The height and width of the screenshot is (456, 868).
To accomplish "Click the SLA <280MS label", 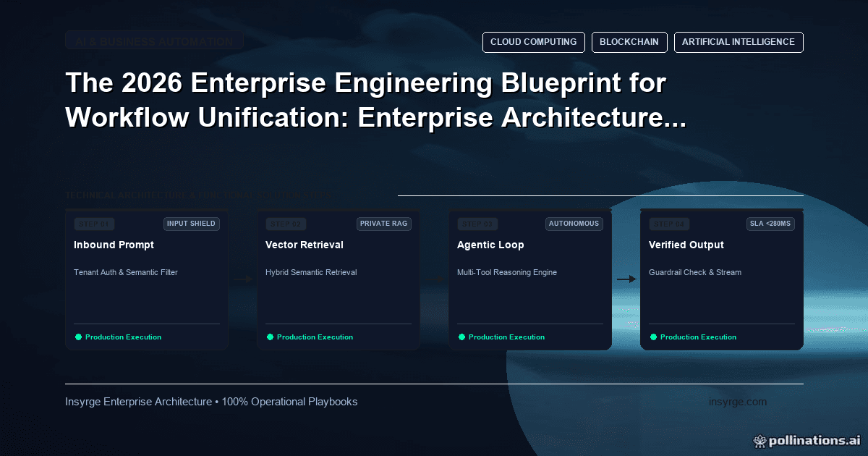I will (770, 224).
